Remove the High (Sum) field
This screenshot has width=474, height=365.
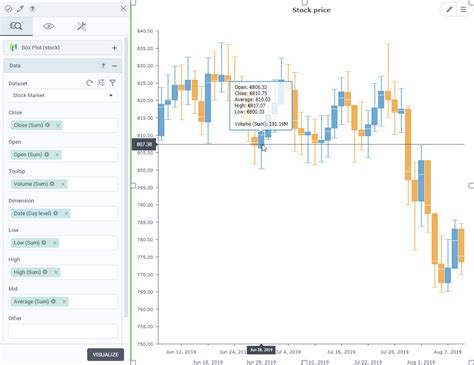pos(56,272)
